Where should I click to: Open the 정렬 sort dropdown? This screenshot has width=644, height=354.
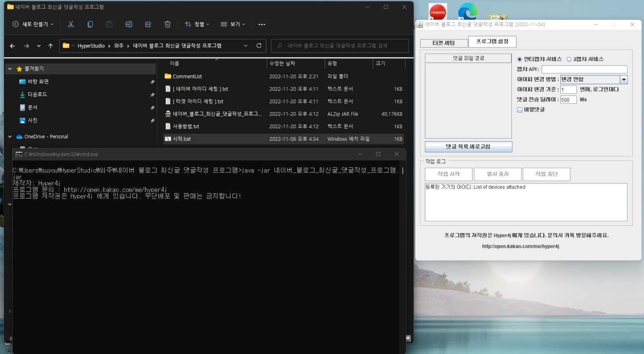[197, 24]
